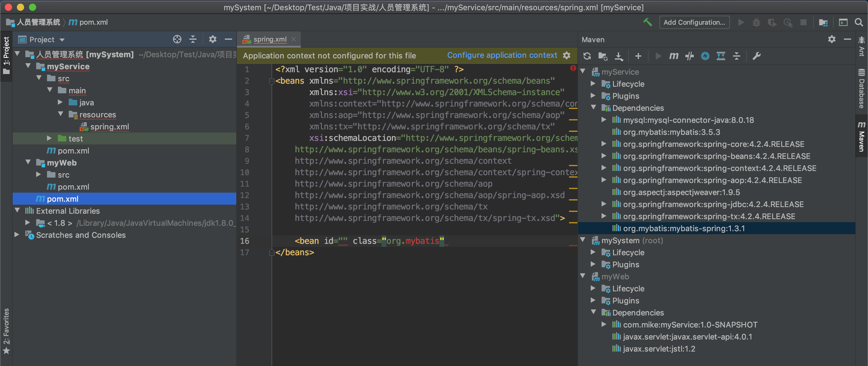Click the Search Everywhere magnifier icon

click(x=859, y=22)
